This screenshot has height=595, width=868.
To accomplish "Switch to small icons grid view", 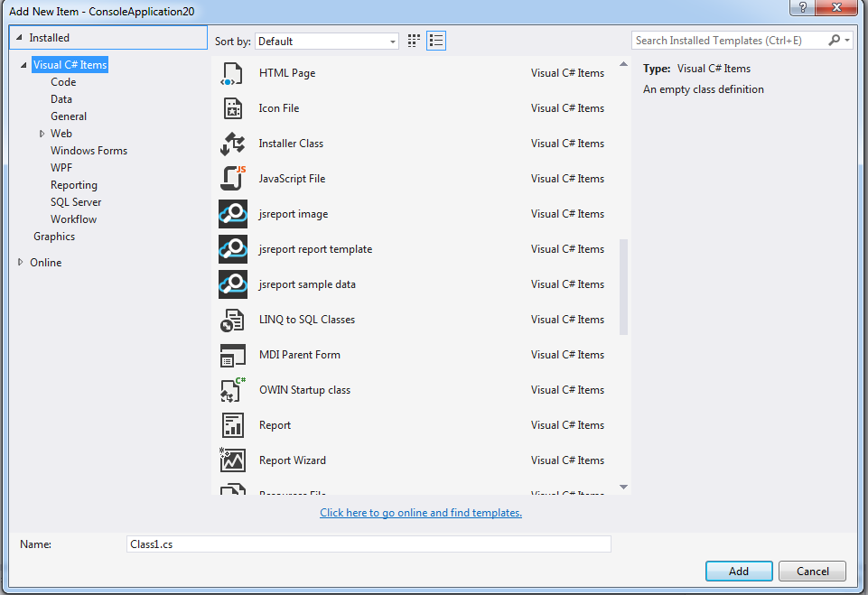I will click(414, 41).
